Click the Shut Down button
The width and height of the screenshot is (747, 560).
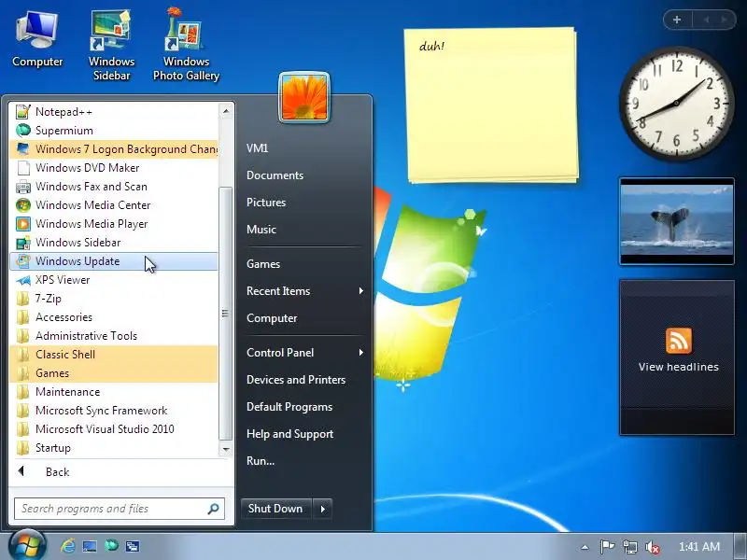(x=275, y=509)
